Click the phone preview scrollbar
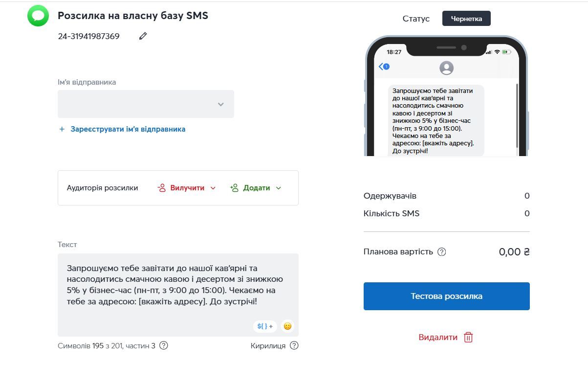Image resolution: width=588 pixels, height=365 pixels. point(517,115)
